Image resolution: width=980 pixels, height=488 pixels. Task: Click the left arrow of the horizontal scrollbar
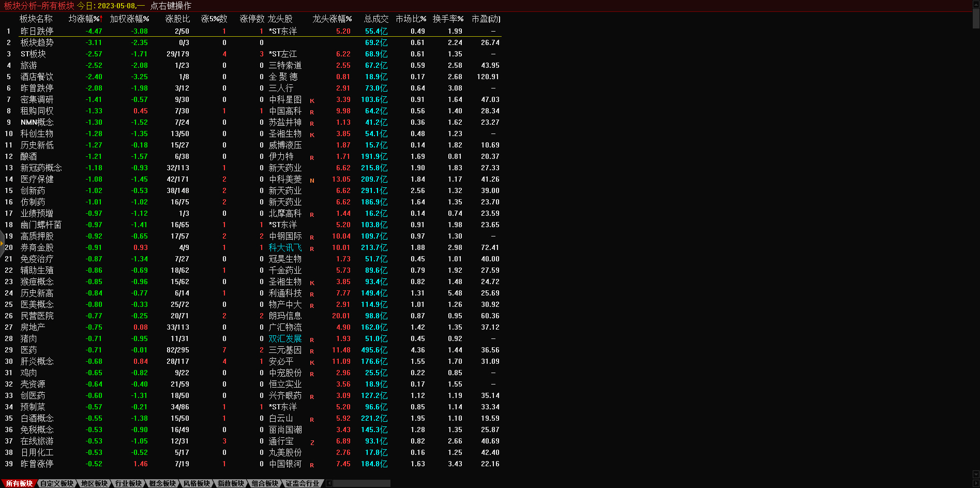click(x=329, y=483)
